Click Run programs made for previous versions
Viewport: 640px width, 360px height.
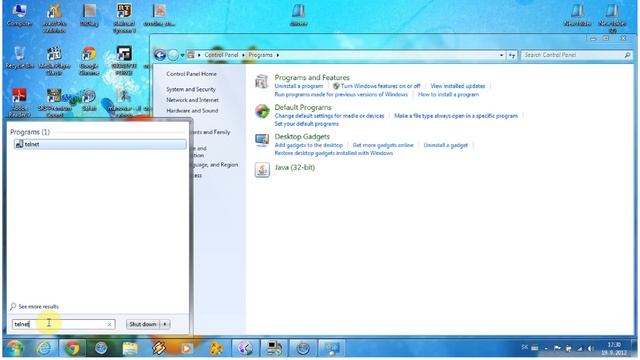[x=341, y=94]
